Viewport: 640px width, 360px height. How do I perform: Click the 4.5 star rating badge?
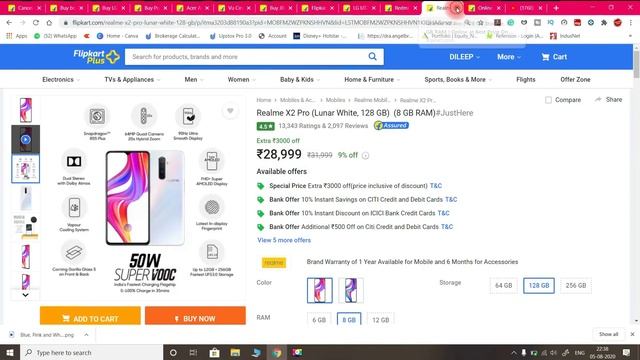point(265,126)
